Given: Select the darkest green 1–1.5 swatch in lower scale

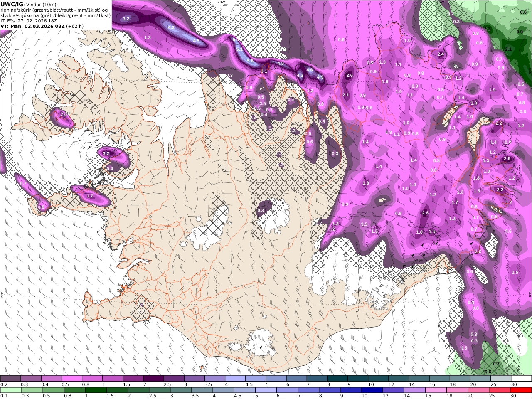Looking at the screenshot, I should point(96,390).
